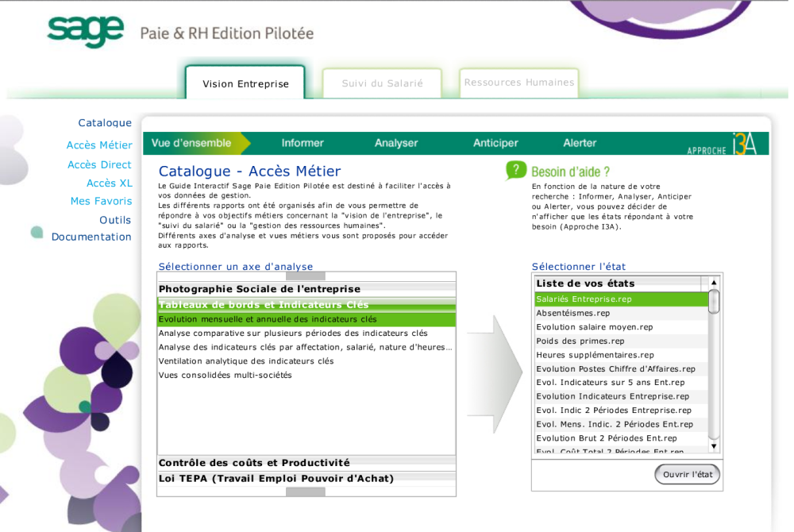Open Documentation in the sidebar
794x532 pixels.
pyautogui.click(x=91, y=237)
